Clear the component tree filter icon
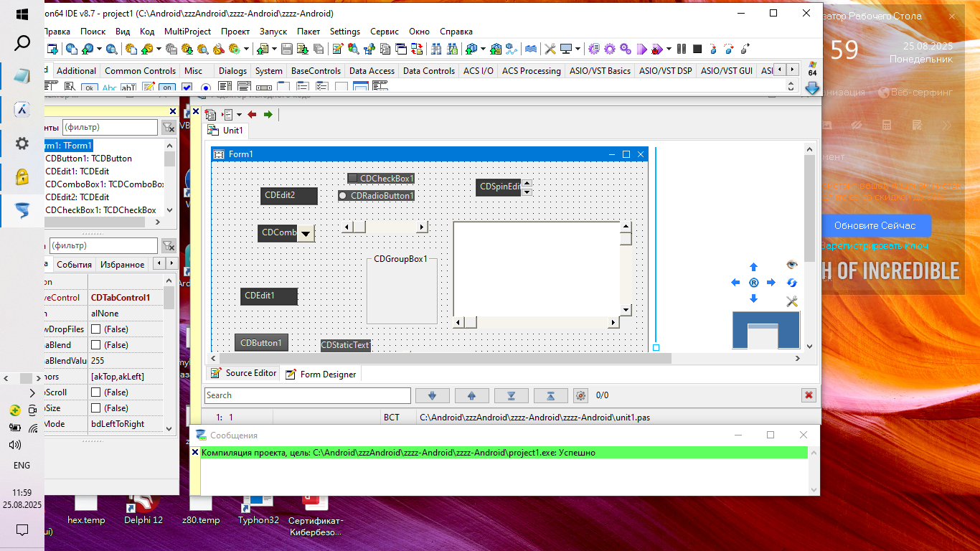 click(x=169, y=128)
